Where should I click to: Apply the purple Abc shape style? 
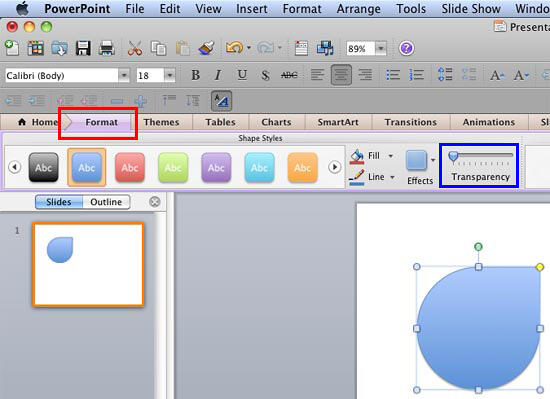[216, 168]
